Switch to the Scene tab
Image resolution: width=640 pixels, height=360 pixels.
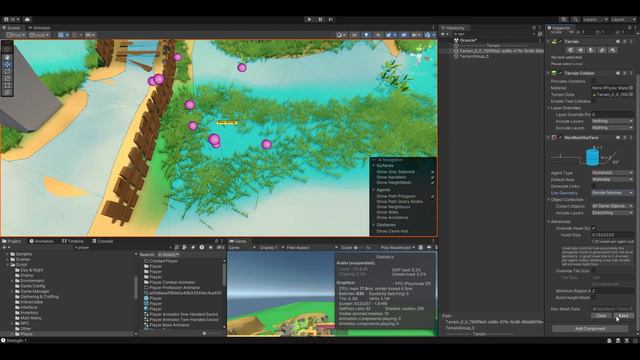coord(11,28)
